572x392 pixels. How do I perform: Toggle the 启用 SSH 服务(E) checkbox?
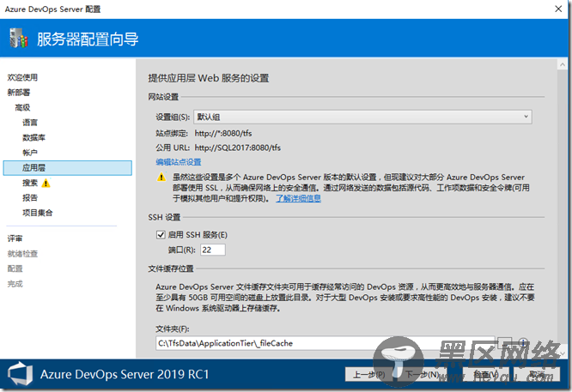(x=161, y=235)
